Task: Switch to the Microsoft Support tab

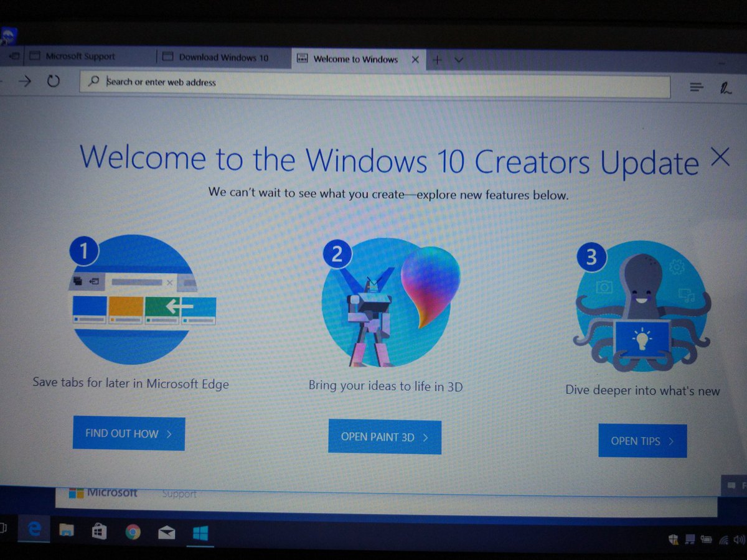Action: click(x=80, y=56)
